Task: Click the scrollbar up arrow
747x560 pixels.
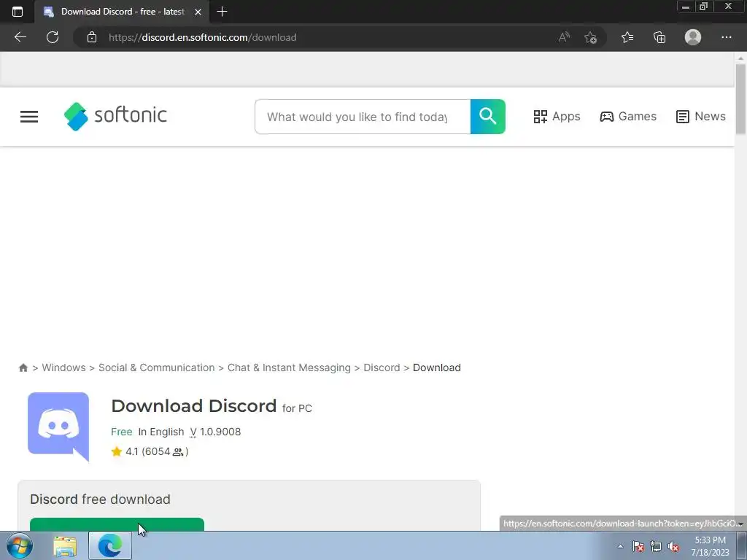Action: coord(740,58)
